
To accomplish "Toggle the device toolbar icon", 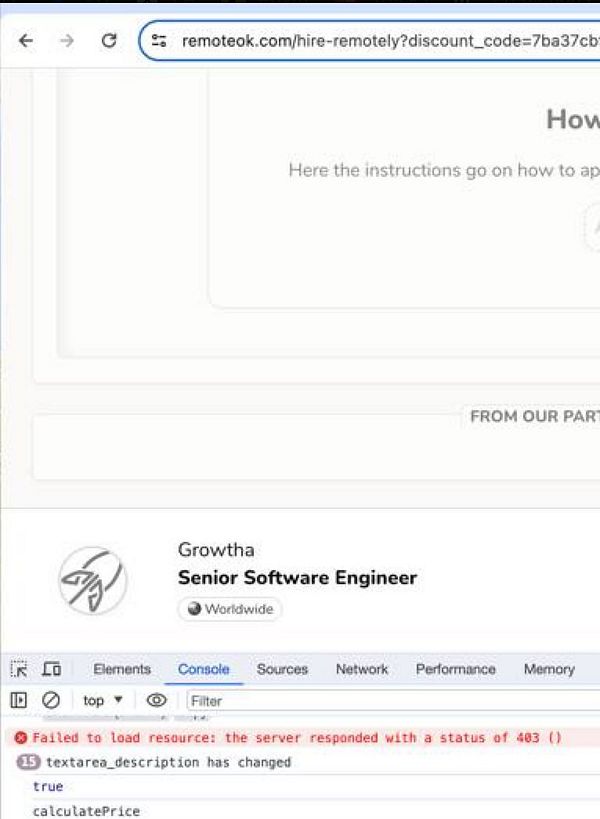I will coord(51,669).
